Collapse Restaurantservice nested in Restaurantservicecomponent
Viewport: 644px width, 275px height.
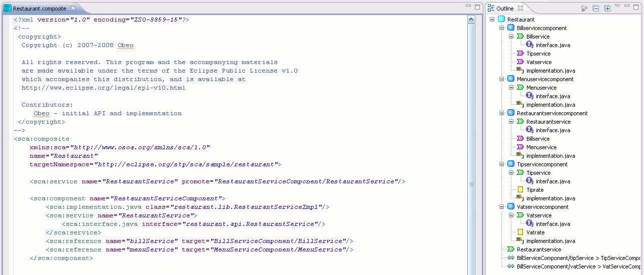pos(511,122)
